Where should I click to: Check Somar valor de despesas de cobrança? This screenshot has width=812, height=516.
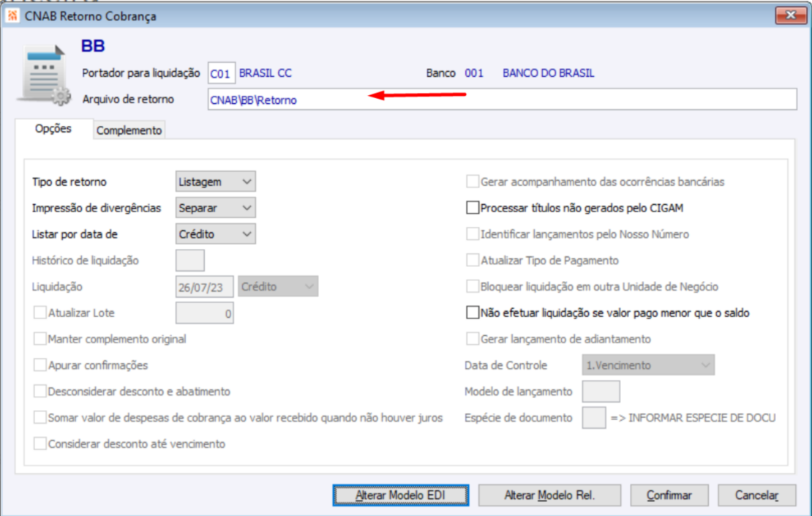coord(40,417)
